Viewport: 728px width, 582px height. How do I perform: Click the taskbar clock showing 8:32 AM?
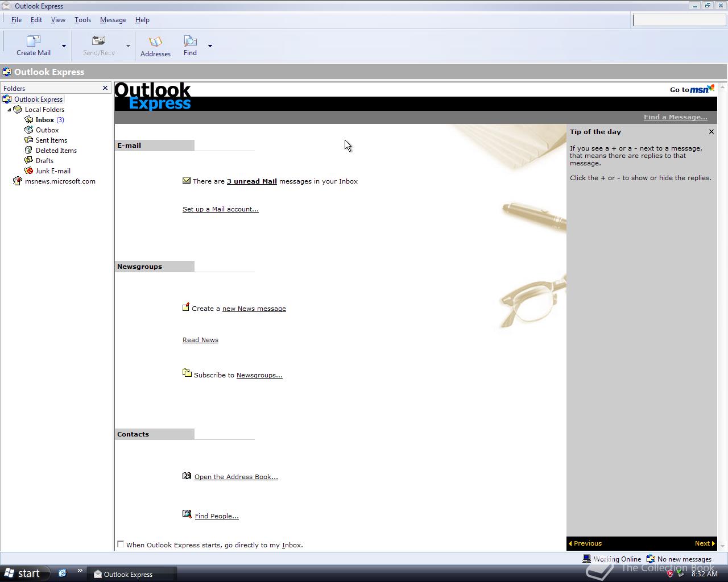[704, 574]
